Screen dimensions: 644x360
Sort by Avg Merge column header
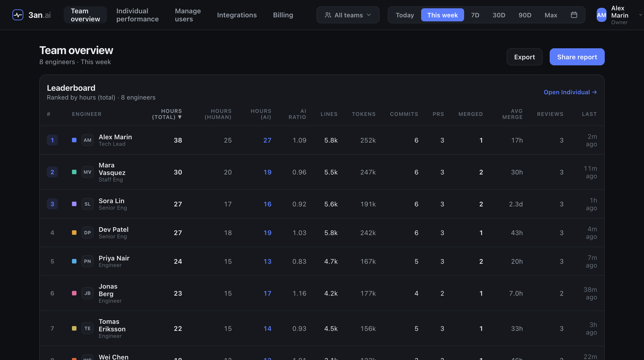512,114
